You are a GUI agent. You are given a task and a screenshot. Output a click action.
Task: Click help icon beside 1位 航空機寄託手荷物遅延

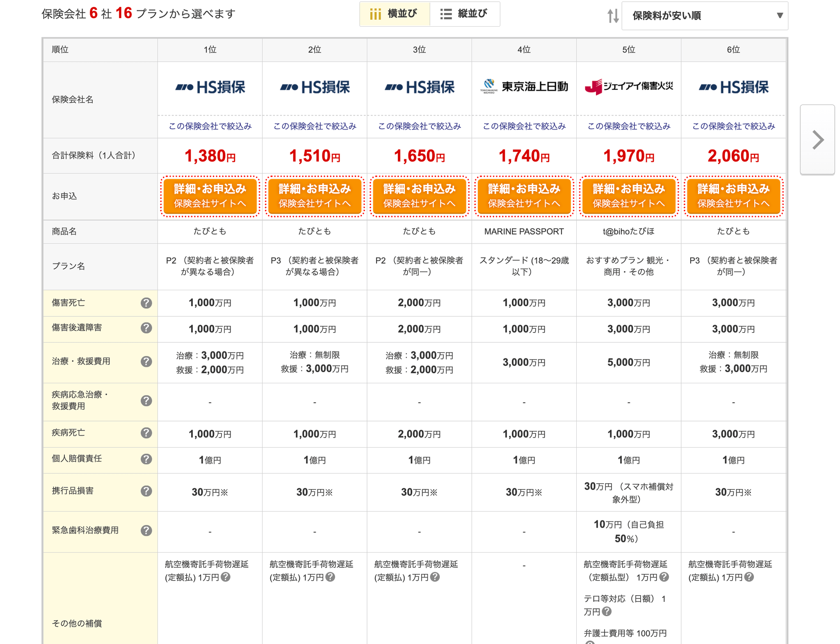226,577
